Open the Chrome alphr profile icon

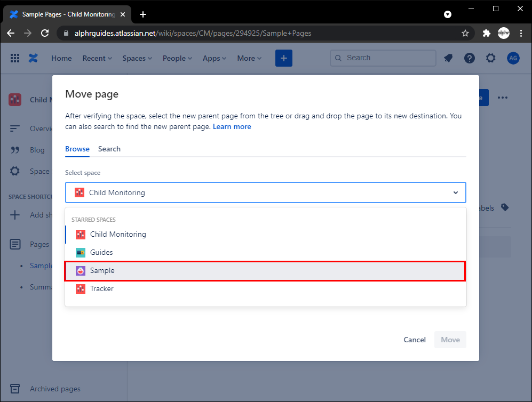[x=504, y=33]
